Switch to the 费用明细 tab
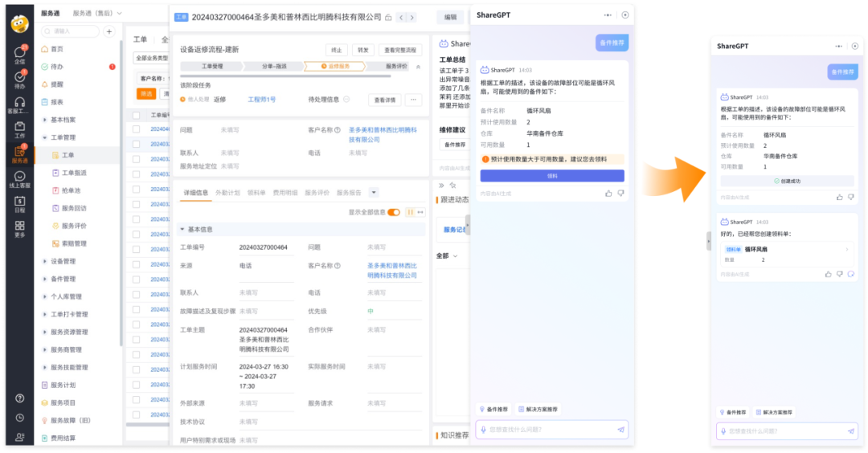The width and height of the screenshot is (868, 453). coord(285,193)
